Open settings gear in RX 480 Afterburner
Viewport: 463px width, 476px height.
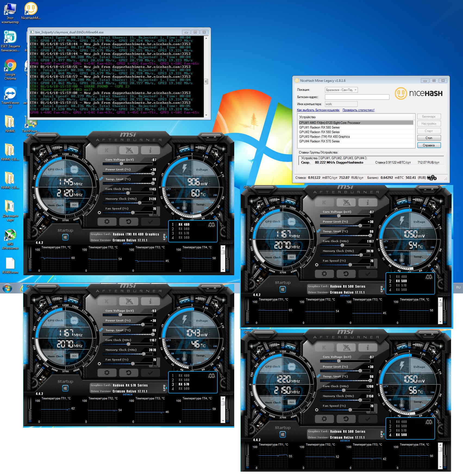point(107,222)
